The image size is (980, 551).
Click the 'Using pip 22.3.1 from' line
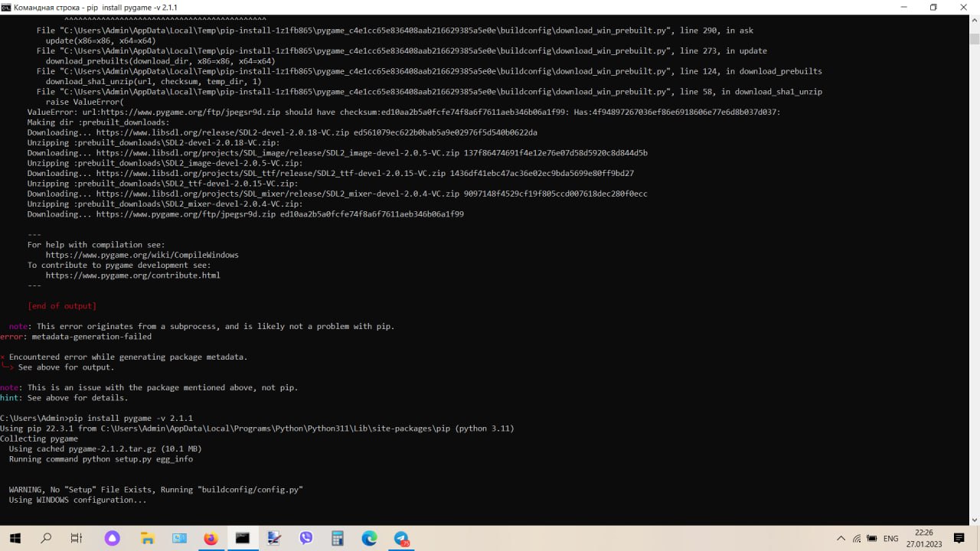[x=257, y=429]
